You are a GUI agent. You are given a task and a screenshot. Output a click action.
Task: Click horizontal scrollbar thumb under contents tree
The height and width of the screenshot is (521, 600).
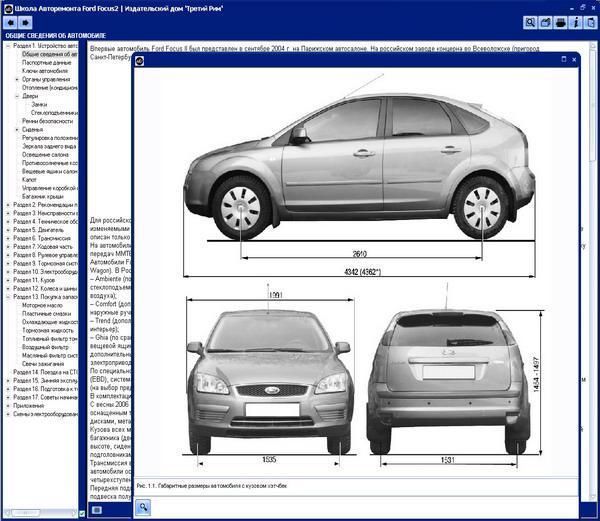click(x=26, y=512)
